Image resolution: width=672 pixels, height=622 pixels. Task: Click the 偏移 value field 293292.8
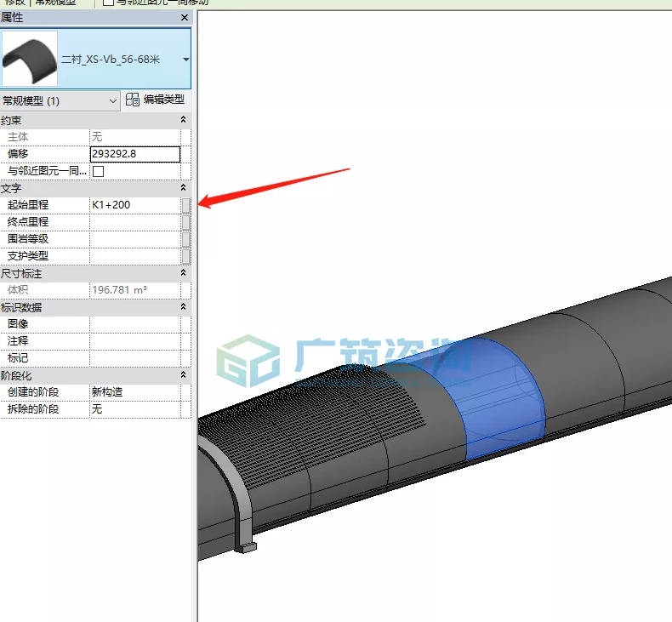click(135, 154)
